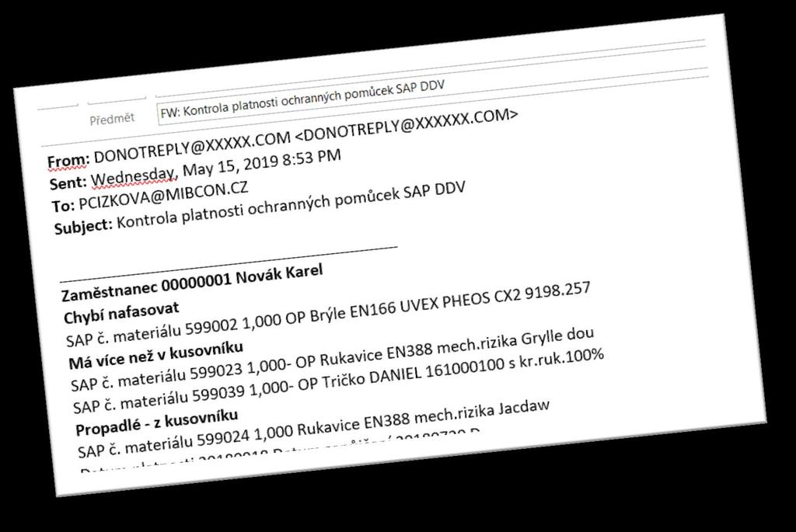Click the From sender line DONOTREPLY@XXXXX.COM
Image resolution: width=796 pixels, height=532 pixels.
click(283, 137)
